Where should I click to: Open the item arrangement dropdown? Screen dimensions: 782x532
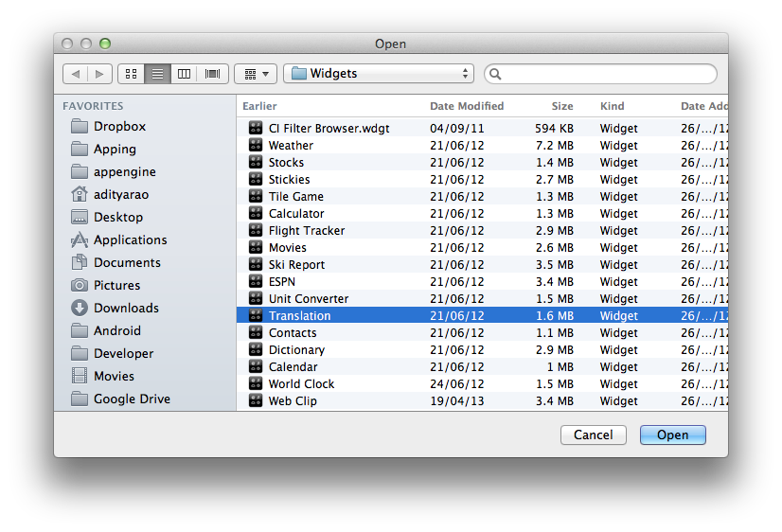pos(255,74)
